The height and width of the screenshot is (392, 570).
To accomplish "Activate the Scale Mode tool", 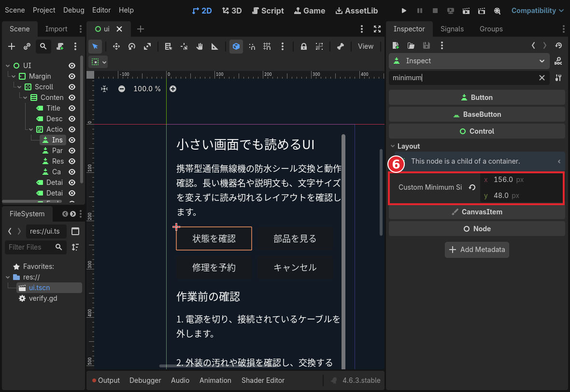I will click(x=147, y=46).
